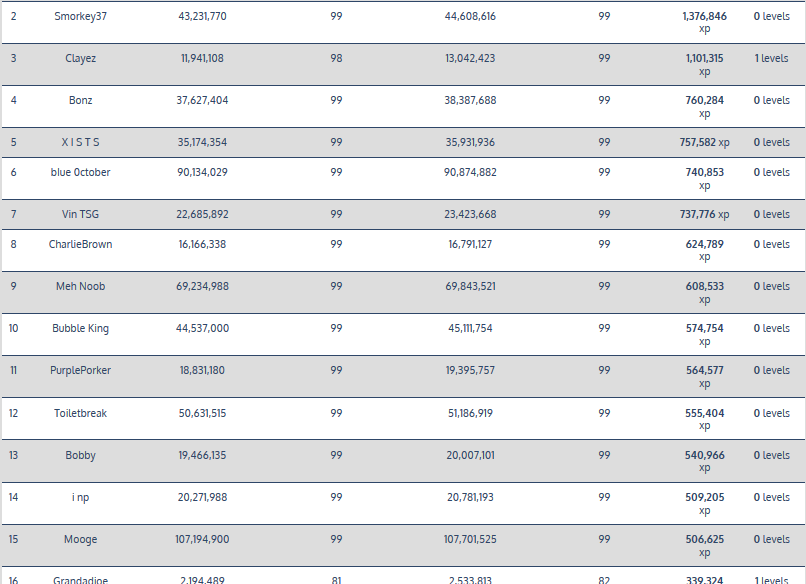Open Mooge player profile
The width and height of the screenshot is (806, 584).
pyautogui.click(x=80, y=539)
